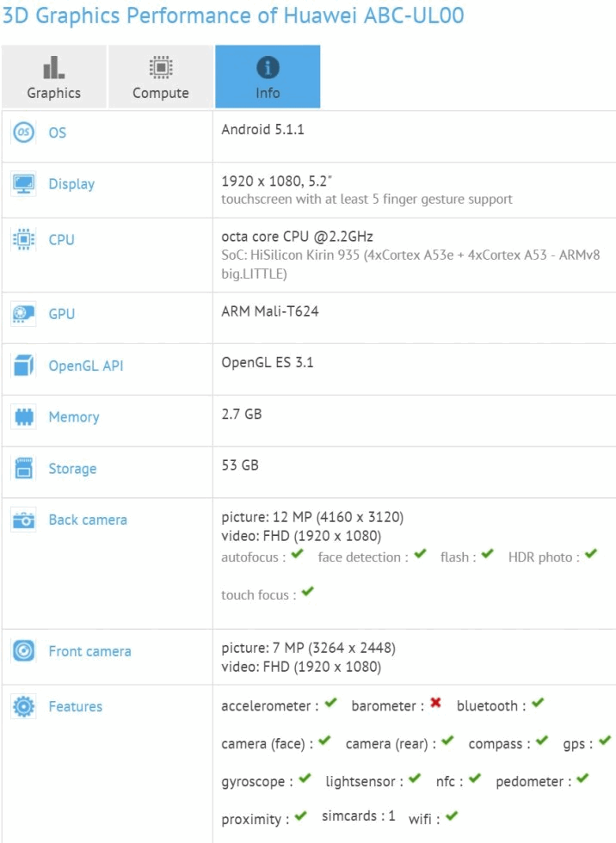Click the OpenGL ES 3.1 value
The width and height of the screenshot is (616, 843).
(x=268, y=362)
